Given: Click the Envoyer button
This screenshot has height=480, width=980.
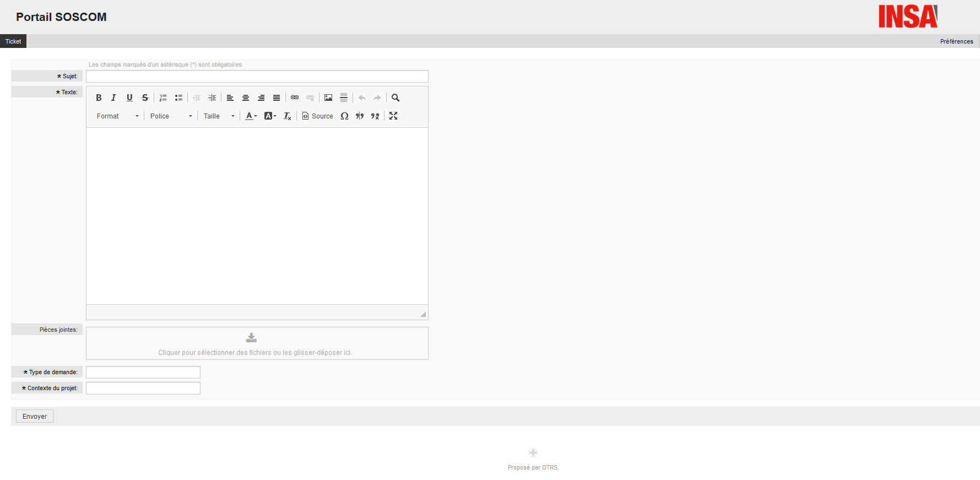Looking at the screenshot, I should [35, 416].
